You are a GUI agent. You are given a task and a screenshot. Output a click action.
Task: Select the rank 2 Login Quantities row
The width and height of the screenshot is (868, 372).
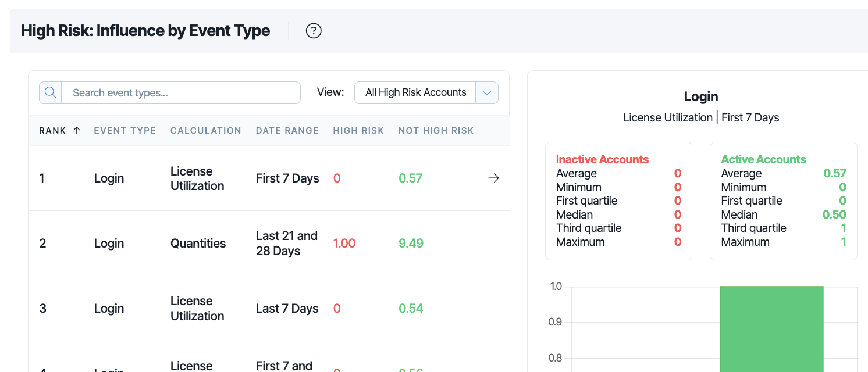tap(269, 244)
